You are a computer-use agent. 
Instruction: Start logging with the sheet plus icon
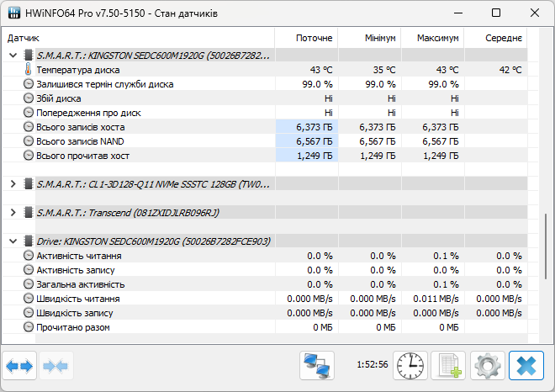click(x=448, y=365)
